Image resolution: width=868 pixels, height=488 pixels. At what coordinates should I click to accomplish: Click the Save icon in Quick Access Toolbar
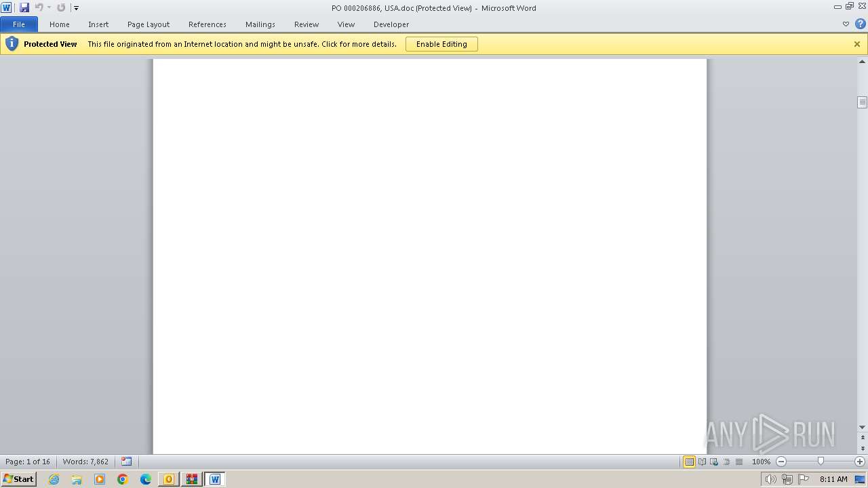pyautogui.click(x=24, y=7)
